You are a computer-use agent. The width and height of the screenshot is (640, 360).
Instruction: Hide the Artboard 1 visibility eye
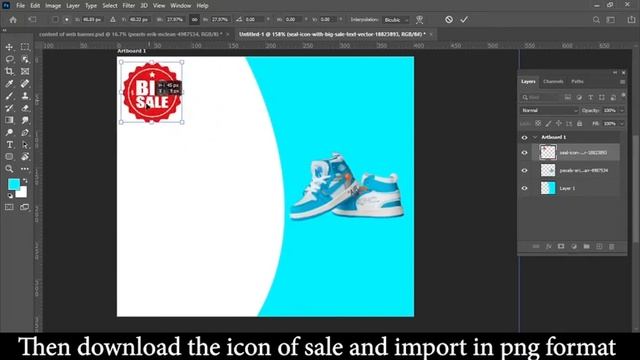tap(524, 138)
